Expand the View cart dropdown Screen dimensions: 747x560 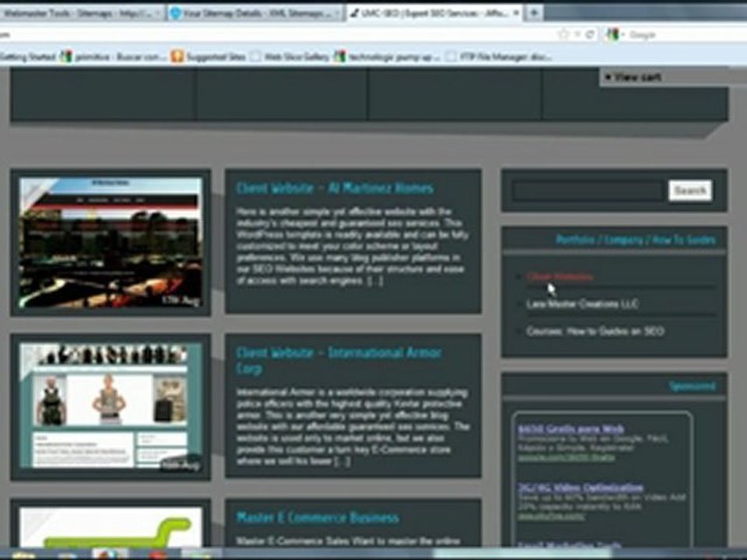633,77
